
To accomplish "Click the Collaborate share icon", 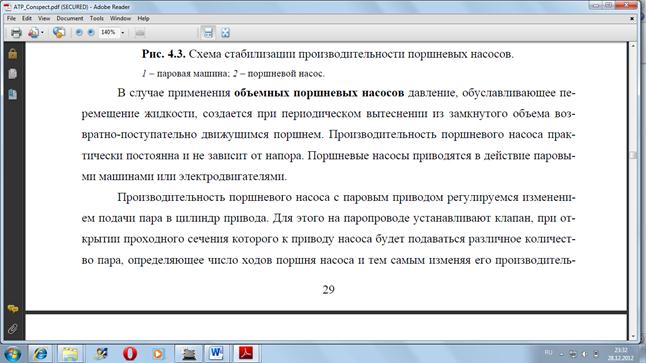I will [59, 33].
